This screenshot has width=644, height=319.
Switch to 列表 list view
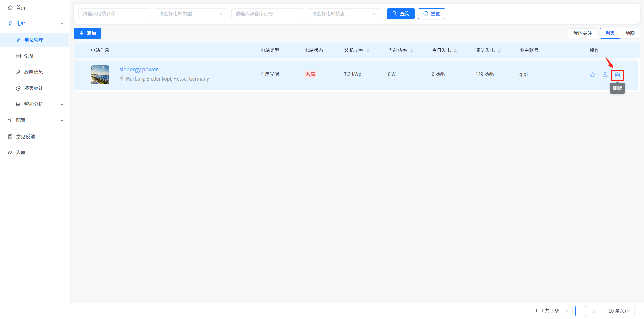(x=610, y=33)
